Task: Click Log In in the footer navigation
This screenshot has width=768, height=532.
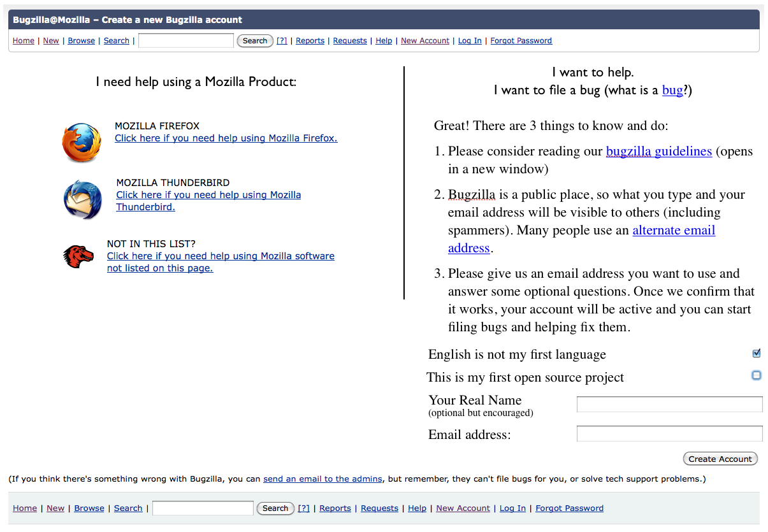Action: pyautogui.click(x=512, y=508)
